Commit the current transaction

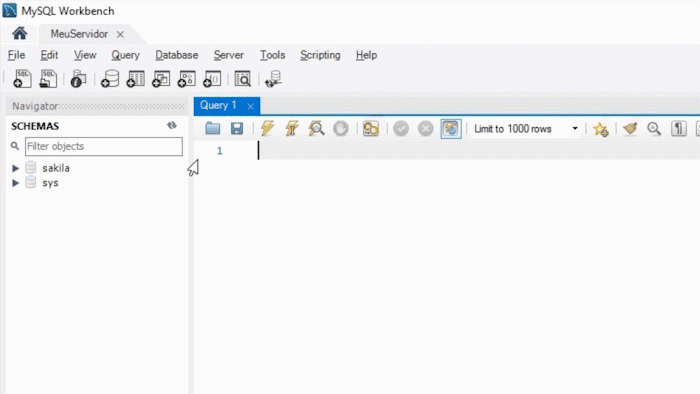click(x=401, y=129)
